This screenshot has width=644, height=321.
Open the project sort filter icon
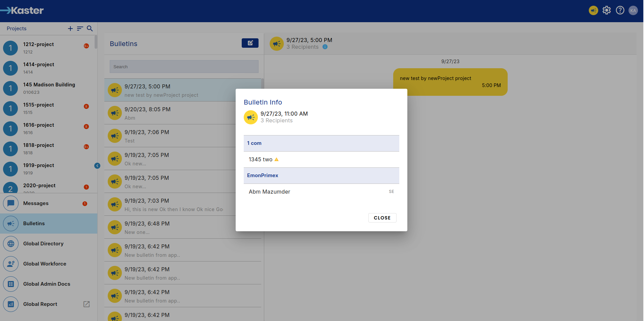(80, 29)
